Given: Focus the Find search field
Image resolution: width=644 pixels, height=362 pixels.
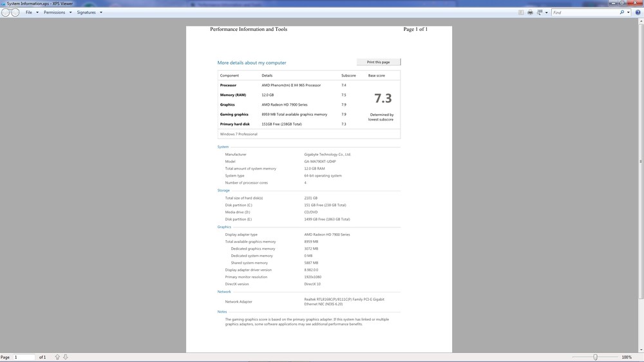Looking at the screenshot, I should (585, 13).
